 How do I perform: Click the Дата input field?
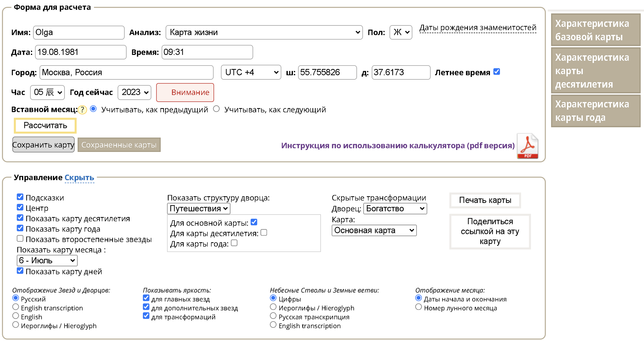[x=81, y=52]
